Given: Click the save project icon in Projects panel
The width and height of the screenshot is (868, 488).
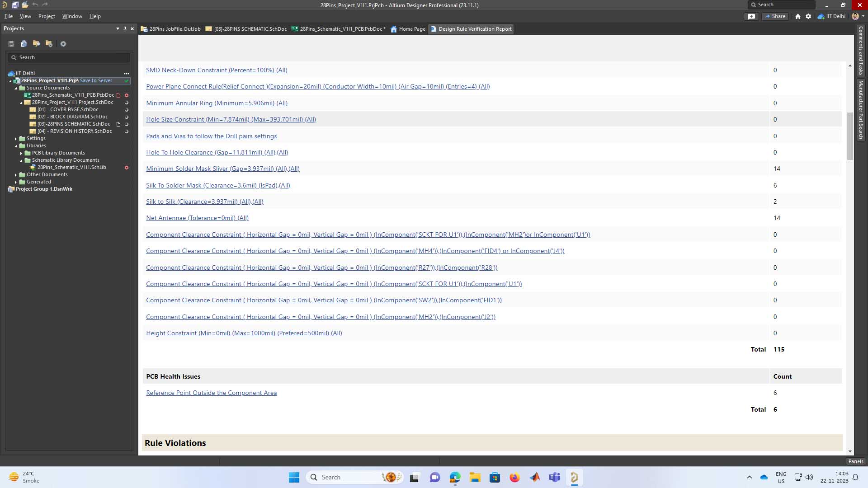Looking at the screenshot, I should pos(11,44).
